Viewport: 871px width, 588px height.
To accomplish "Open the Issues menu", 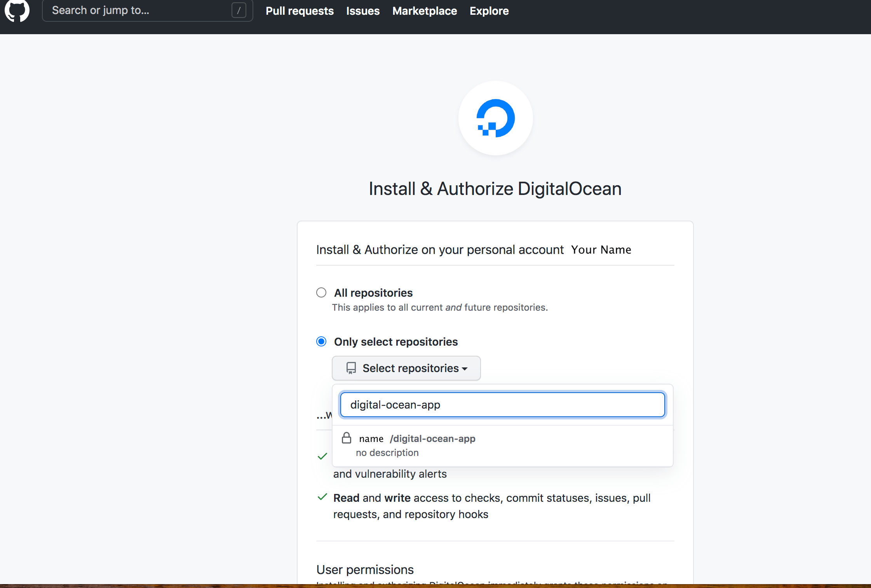I will [362, 11].
